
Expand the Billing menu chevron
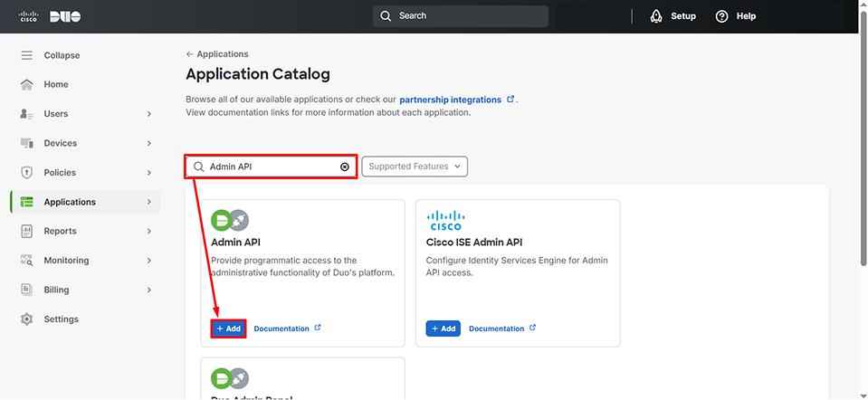(x=149, y=290)
